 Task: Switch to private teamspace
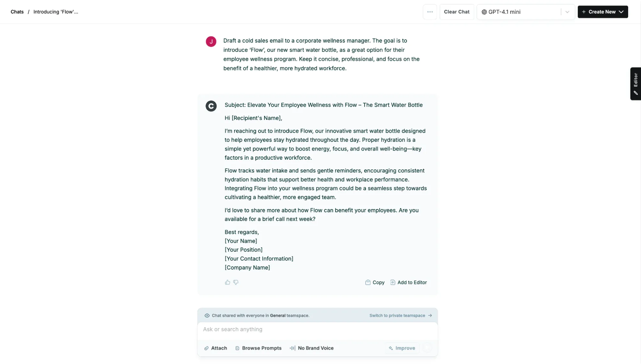(400, 316)
